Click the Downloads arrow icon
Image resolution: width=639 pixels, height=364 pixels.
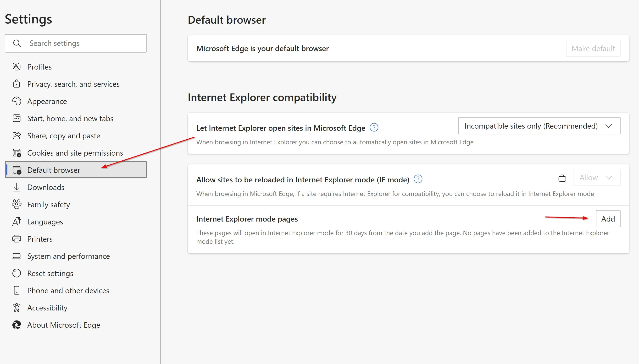pyautogui.click(x=17, y=187)
